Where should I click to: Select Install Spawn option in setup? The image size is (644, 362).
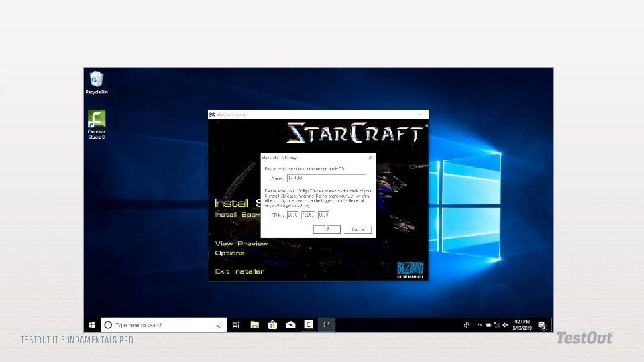point(237,215)
